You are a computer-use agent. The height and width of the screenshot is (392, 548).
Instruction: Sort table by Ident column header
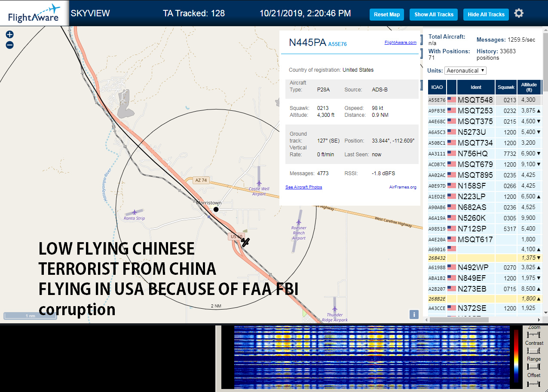(x=476, y=87)
